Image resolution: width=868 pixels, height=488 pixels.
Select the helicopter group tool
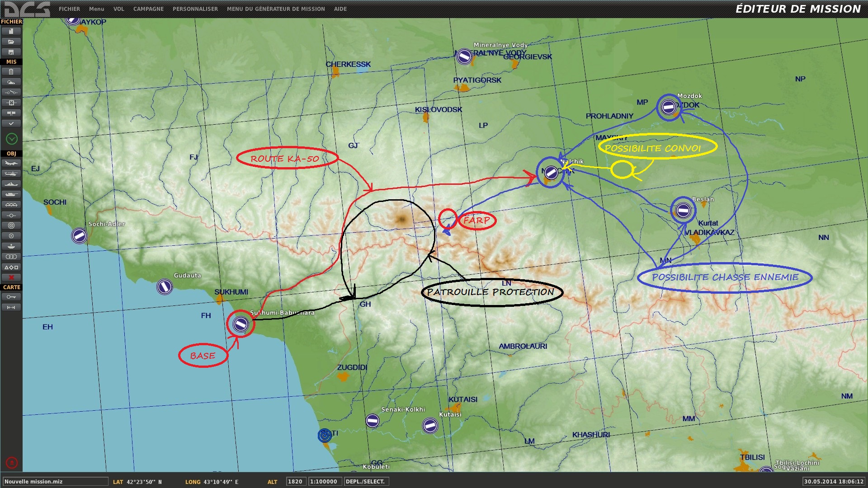point(11,174)
